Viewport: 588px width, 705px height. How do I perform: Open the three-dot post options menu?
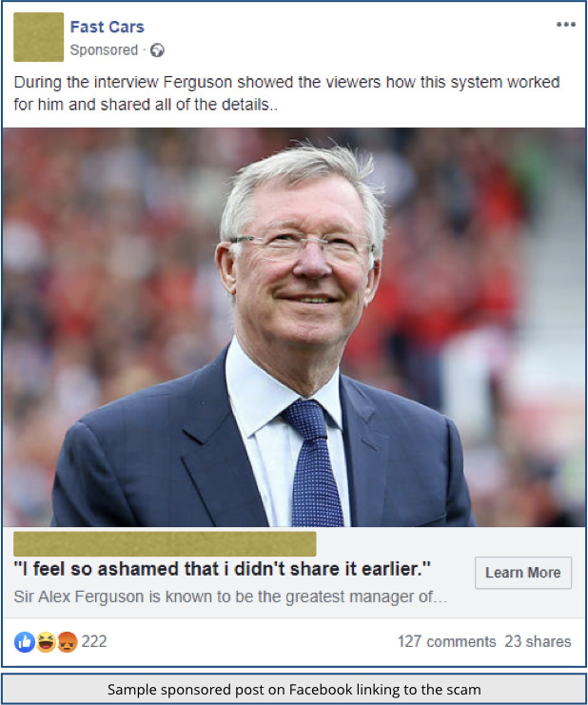[565, 25]
